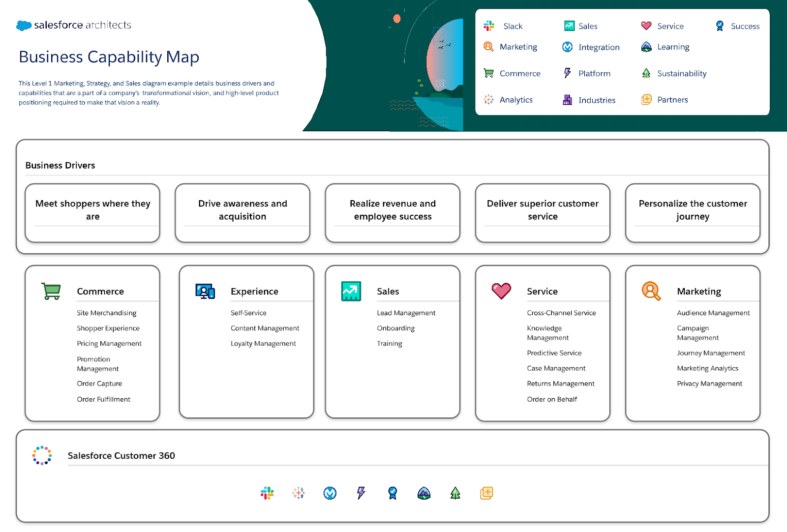
Task: Click the Partners icon in the legend
Action: tap(646, 99)
